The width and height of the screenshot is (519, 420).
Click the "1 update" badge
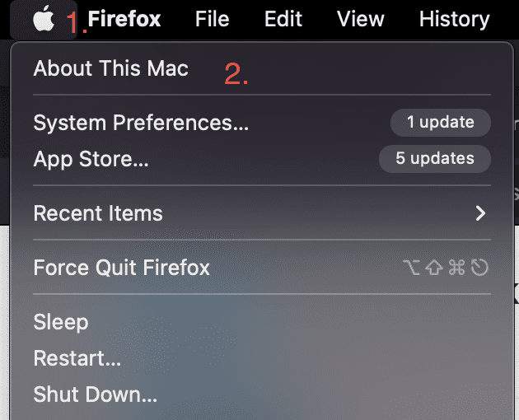click(x=440, y=123)
